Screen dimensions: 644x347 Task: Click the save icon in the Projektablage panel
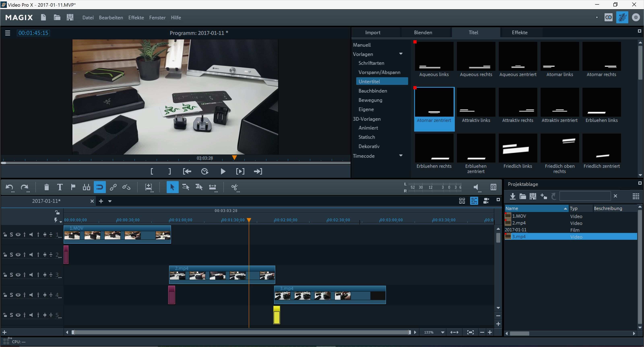(x=533, y=196)
